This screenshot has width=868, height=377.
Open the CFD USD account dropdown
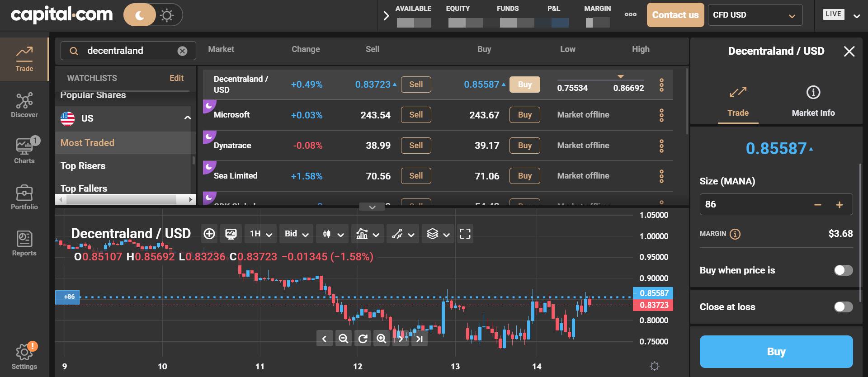(755, 15)
